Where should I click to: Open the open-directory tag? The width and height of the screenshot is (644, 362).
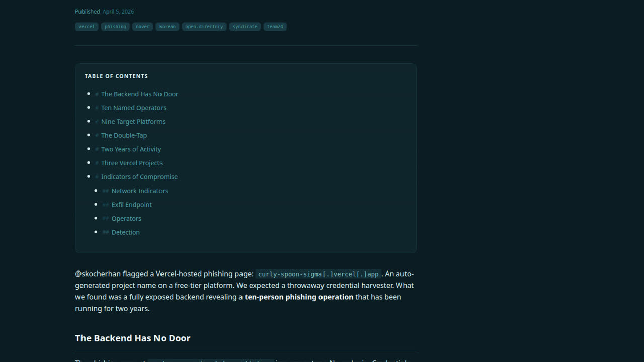(x=204, y=27)
